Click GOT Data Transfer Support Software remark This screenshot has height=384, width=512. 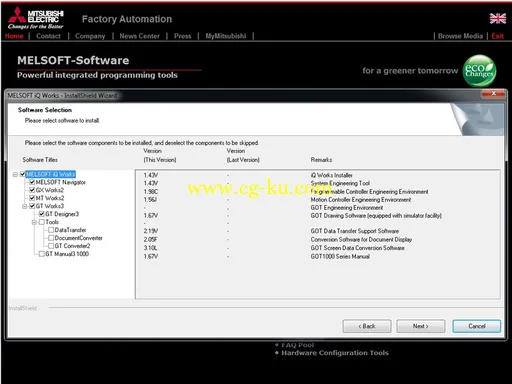355,231
